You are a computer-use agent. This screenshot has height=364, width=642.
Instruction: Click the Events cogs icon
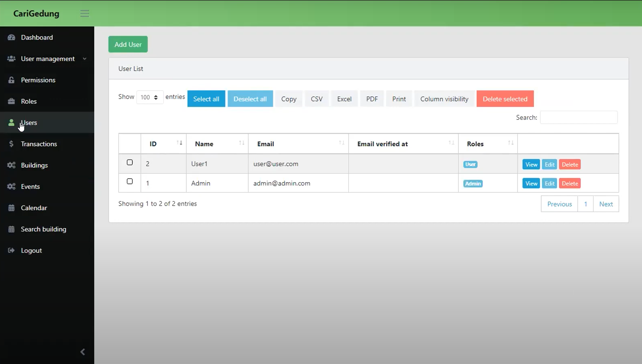11,187
